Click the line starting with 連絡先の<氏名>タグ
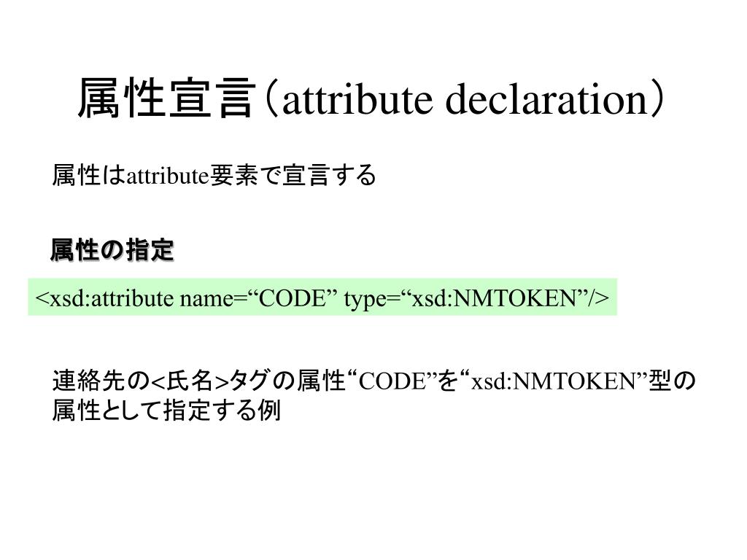This screenshot has width=747, height=560. tap(374, 381)
